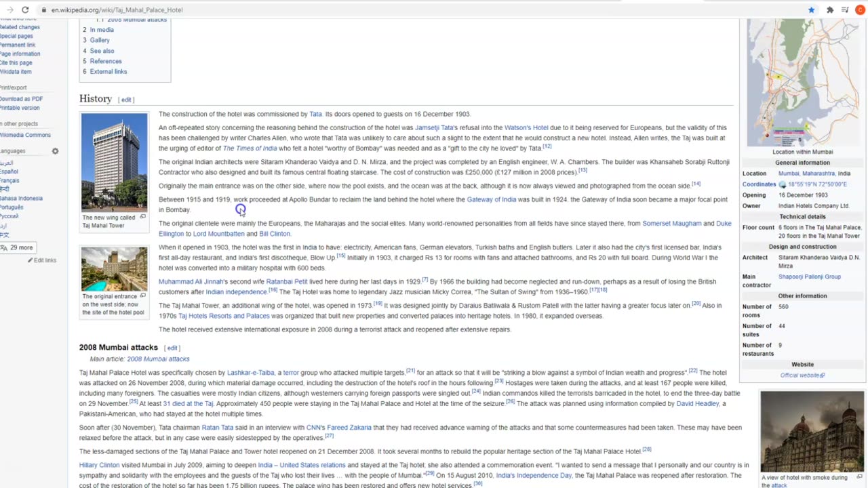The width and height of the screenshot is (868, 488).
Task: Open the Taj Mahal Tower photo thumbnail
Action: (114, 162)
